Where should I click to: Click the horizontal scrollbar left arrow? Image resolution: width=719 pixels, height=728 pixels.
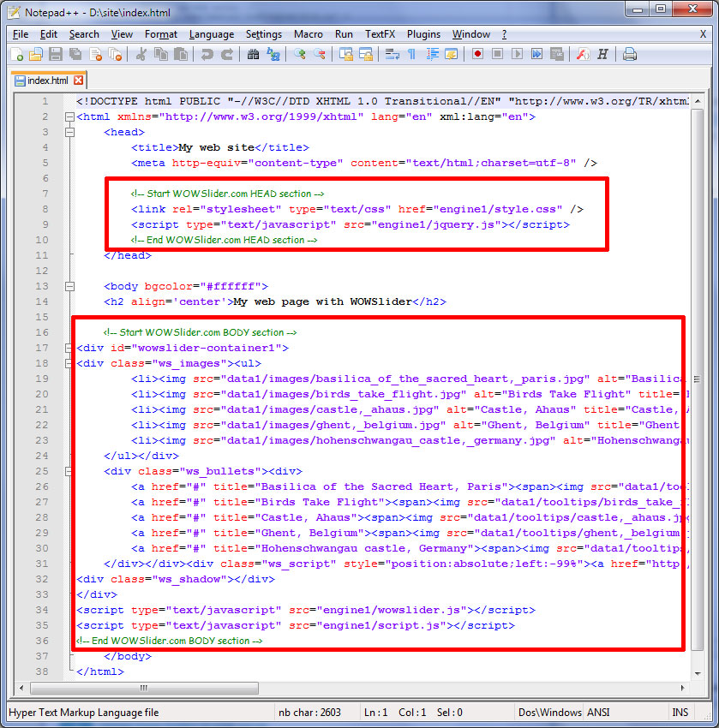click(21, 688)
